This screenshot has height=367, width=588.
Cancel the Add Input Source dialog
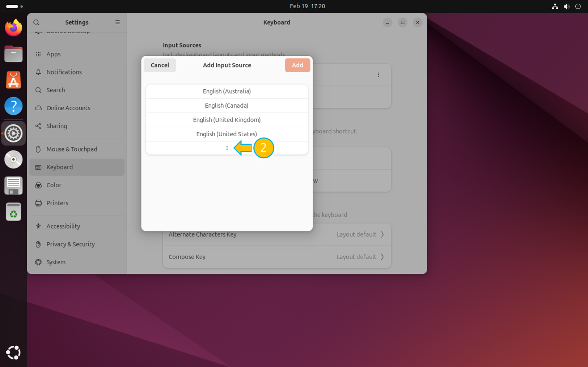[x=160, y=65]
